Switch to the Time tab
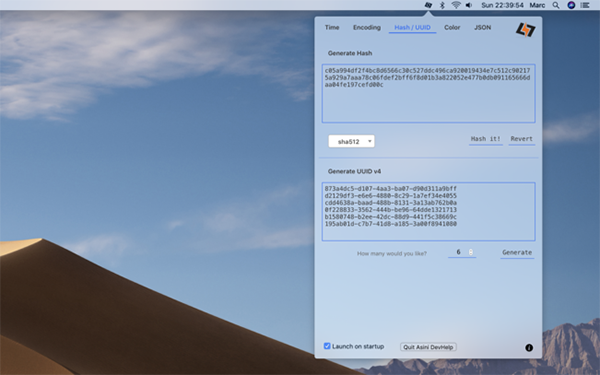600x375 pixels. [x=332, y=28]
